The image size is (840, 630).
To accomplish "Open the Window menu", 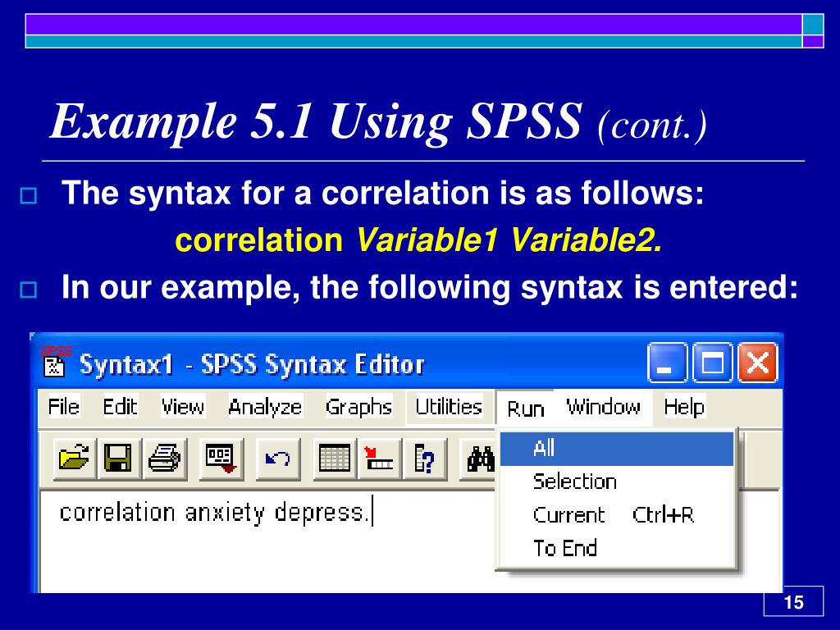I will point(603,407).
